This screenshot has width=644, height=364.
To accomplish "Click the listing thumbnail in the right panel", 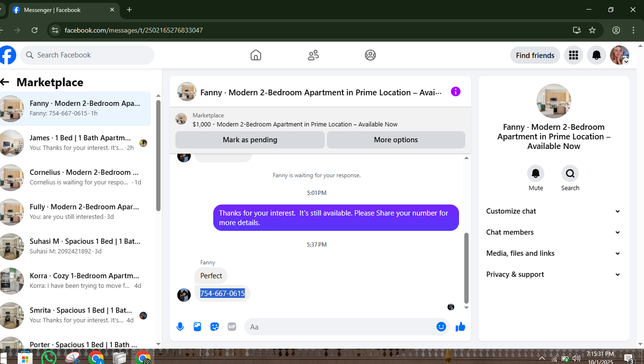I will 554,101.
